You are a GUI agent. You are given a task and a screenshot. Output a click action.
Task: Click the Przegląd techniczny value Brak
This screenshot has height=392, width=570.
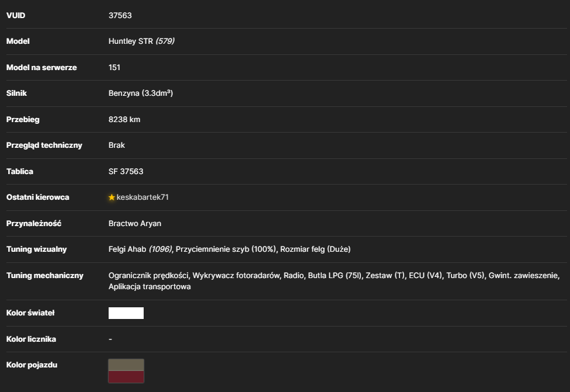[x=117, y=145]
